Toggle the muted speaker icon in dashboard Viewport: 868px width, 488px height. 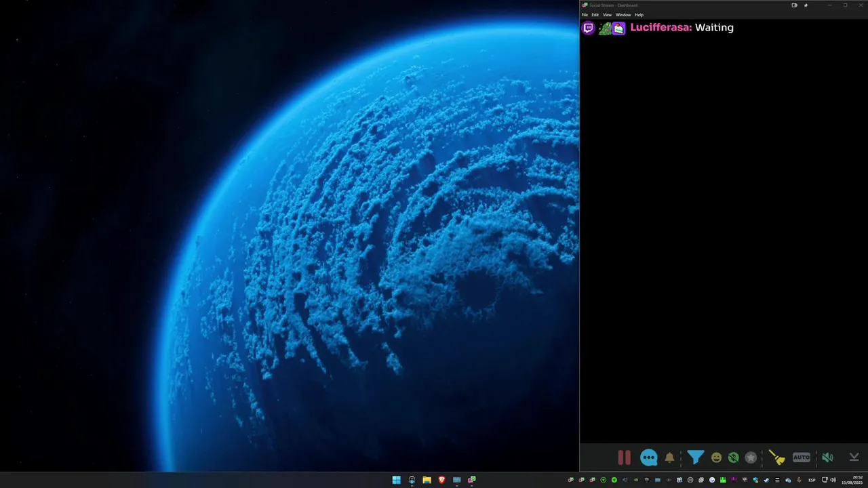pos(827,457)
